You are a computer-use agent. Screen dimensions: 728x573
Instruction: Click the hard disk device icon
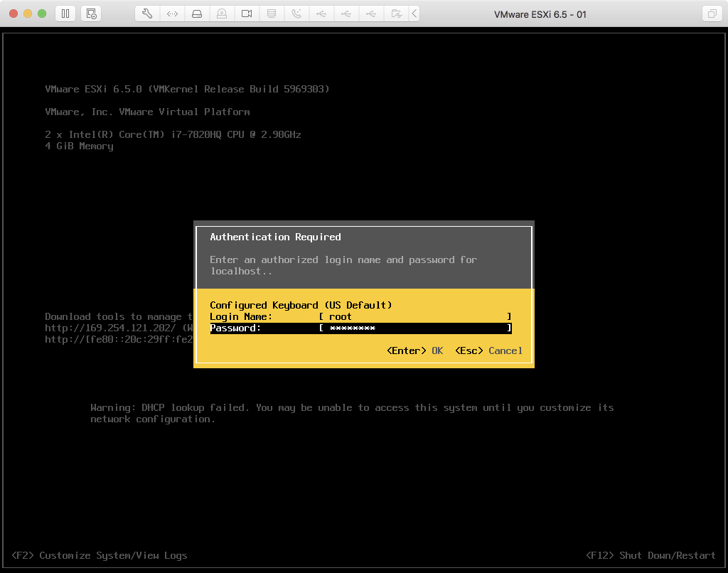[x=197, y=14]
